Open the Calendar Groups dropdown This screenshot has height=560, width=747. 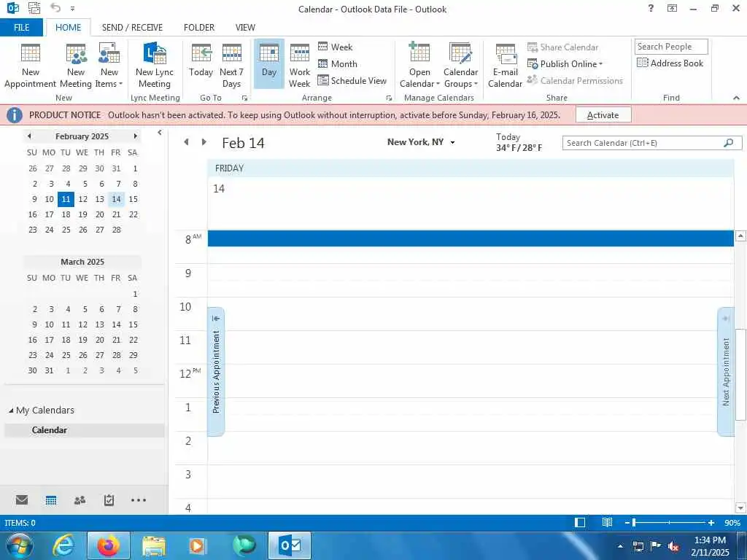(461, 65)
